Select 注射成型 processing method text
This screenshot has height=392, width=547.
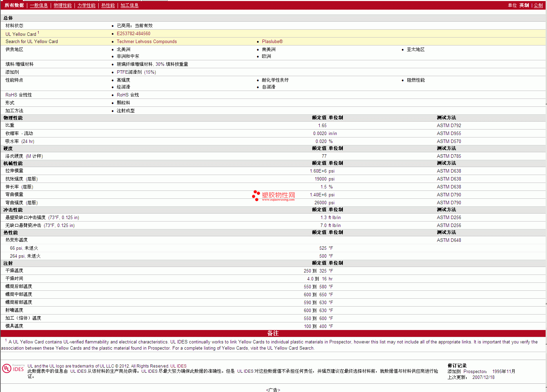126,111
